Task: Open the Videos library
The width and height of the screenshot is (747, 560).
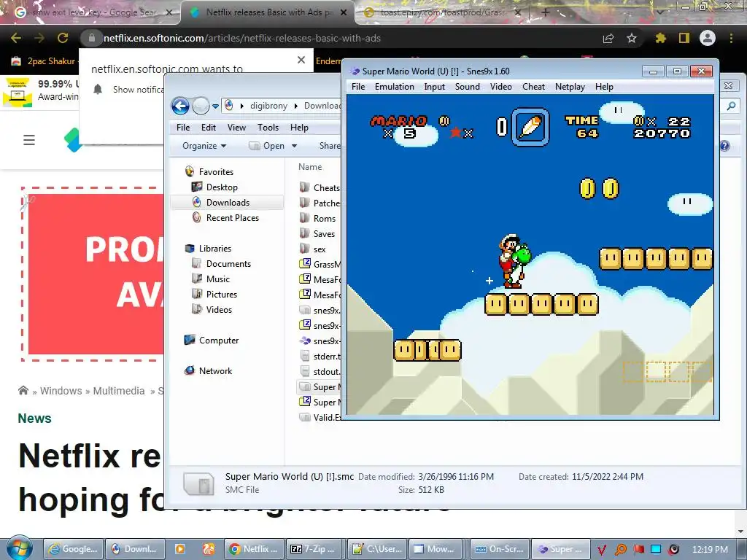Action: tap(219, 309)
